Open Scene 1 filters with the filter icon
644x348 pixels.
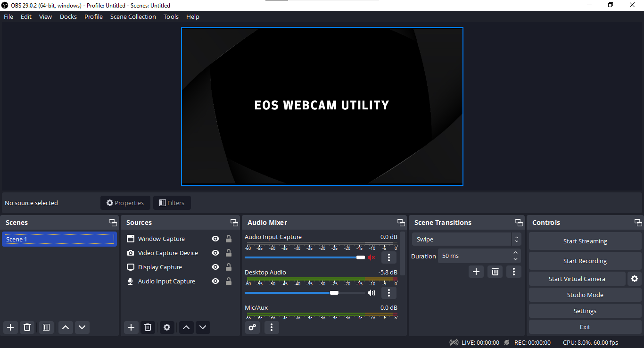(x=46, y=327)
